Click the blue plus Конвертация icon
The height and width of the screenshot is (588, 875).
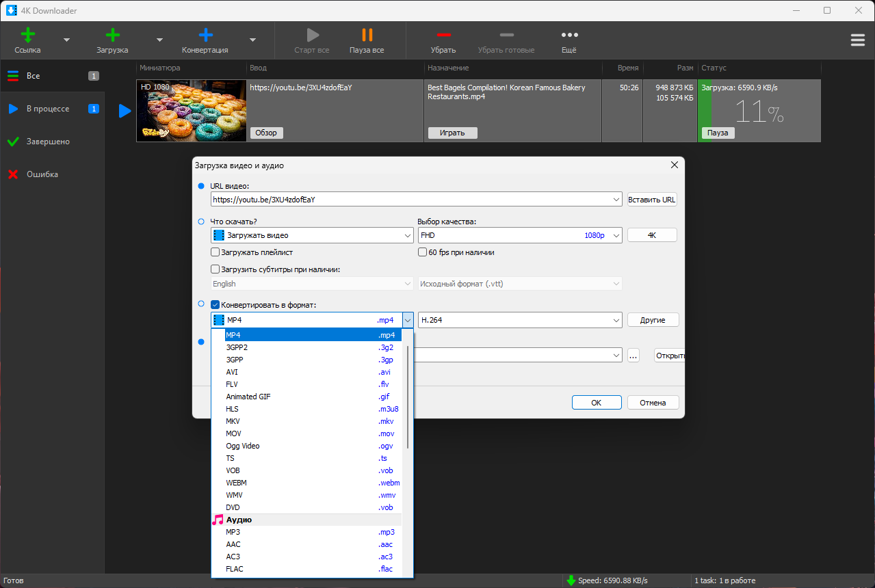pyautogui.click(x=205, y=36)
